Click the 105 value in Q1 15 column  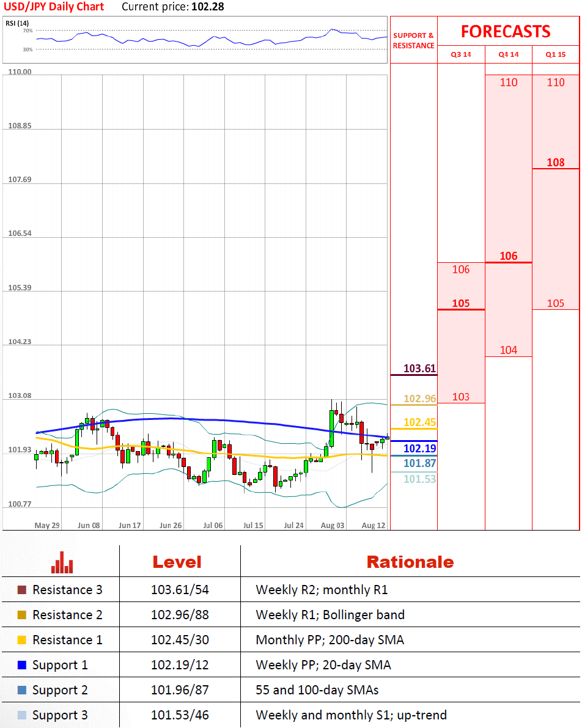(x=556, y=304)
